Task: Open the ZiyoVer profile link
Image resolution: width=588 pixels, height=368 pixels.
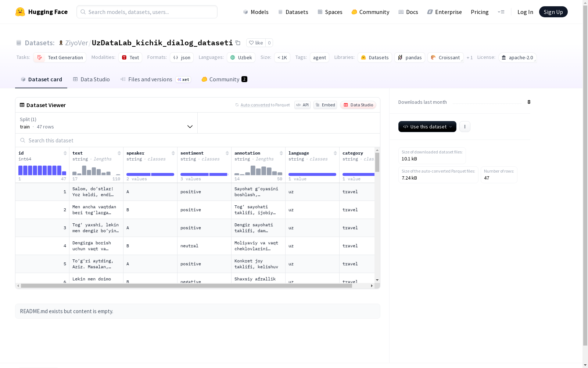Action: pos(76,43)
